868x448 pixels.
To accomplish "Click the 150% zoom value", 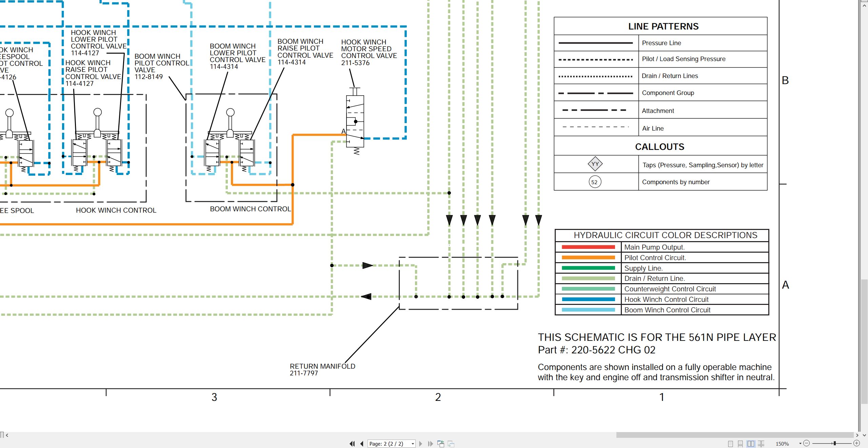I will (782, 444).
